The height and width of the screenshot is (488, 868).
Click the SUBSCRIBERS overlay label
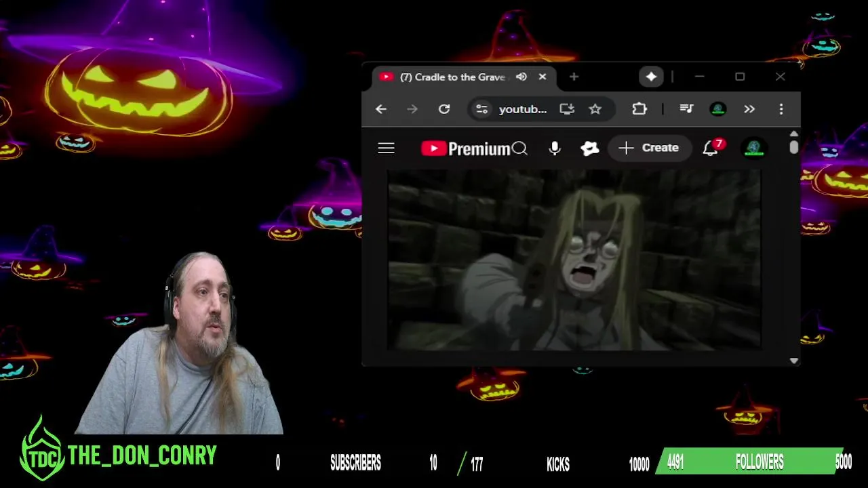click(x=355, y=463)
